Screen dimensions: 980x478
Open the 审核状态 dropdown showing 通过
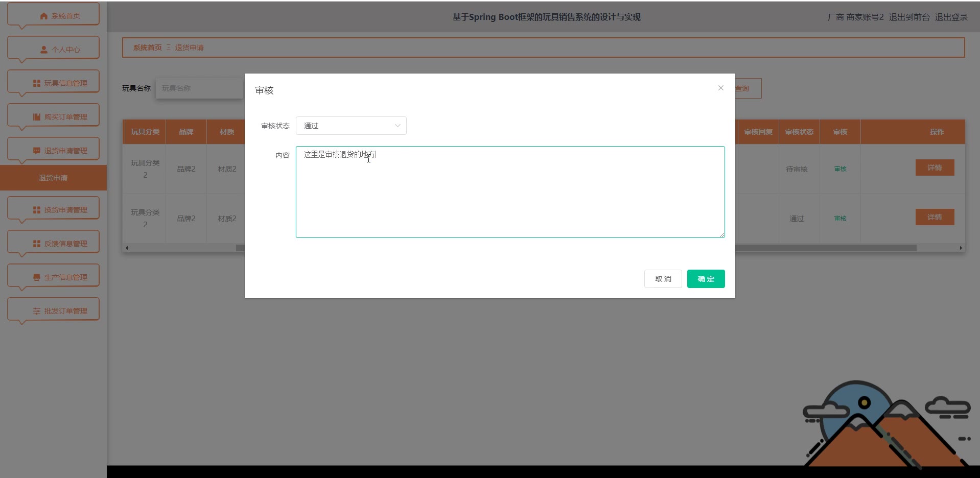coord(351,126)
